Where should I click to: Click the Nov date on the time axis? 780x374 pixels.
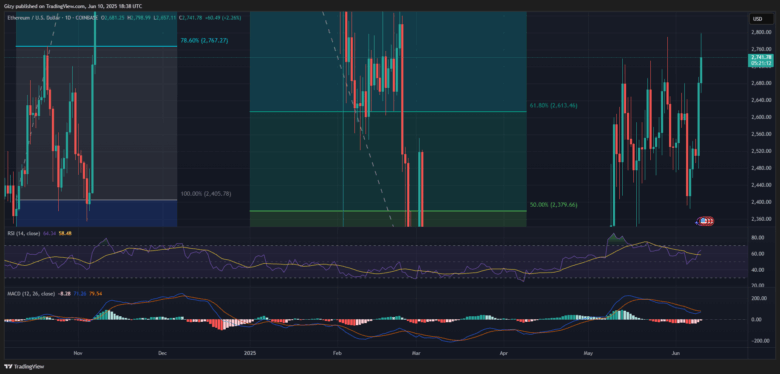78,353
